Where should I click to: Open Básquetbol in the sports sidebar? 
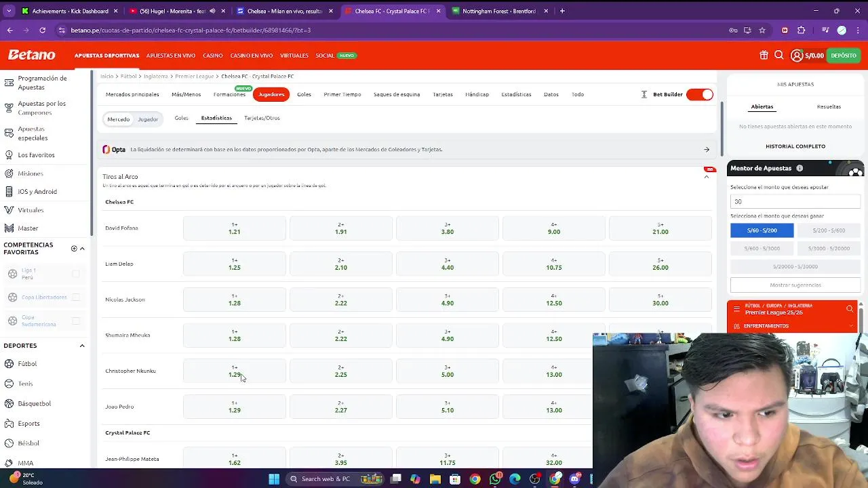pos(34,403)
